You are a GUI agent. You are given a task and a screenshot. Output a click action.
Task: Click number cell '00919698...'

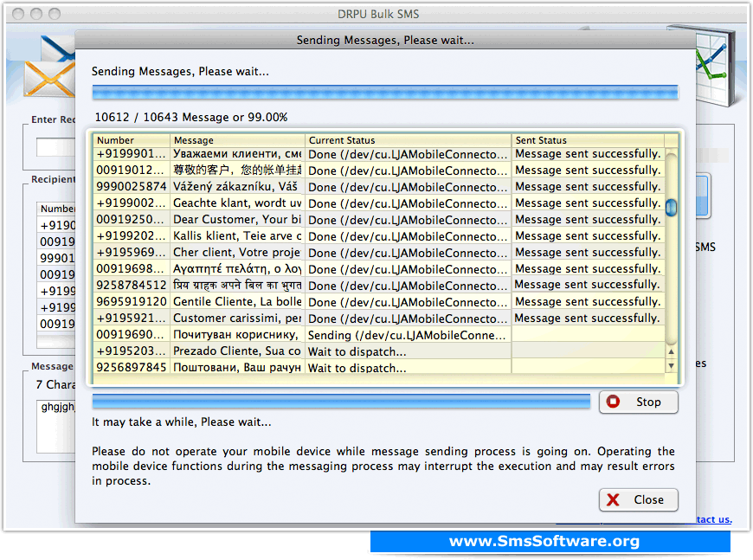coord(131,269)
